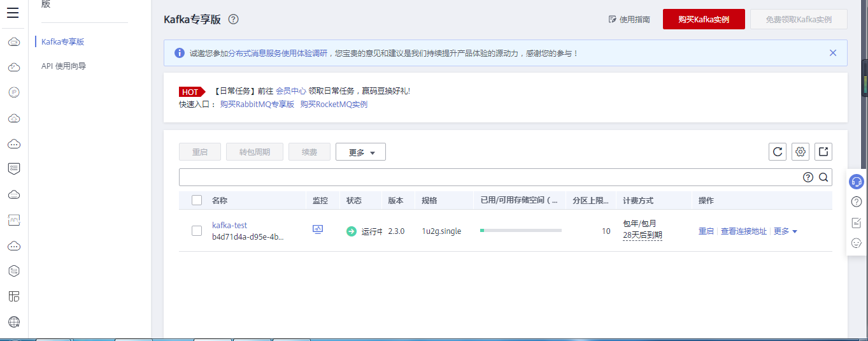Screen dimensions: 868x341
Task: Click instance ID b4d71d4a-d95e-4b...
Action: [248, 237]
